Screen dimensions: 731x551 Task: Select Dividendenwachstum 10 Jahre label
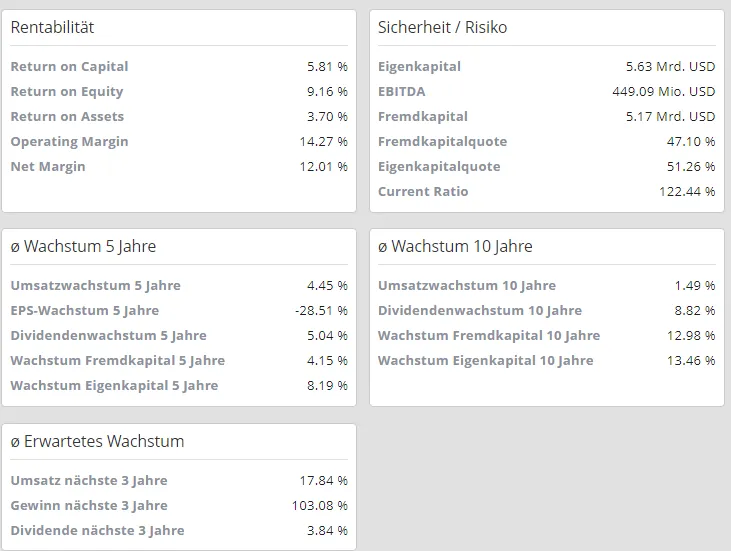click(x=480, y=310)
